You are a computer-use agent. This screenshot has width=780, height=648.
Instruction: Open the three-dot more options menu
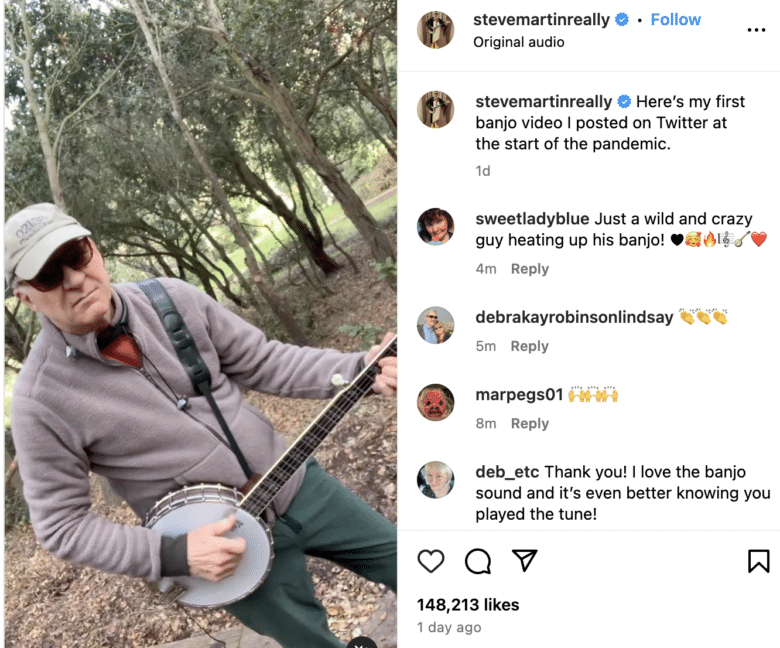(x=756, y=30)
